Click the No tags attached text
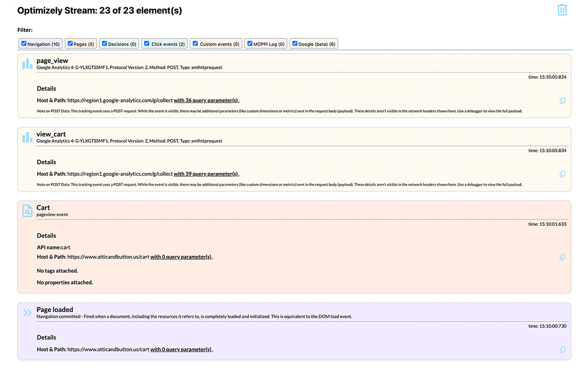This screenshot has height=368, width=588. click(x=57, y=270)
